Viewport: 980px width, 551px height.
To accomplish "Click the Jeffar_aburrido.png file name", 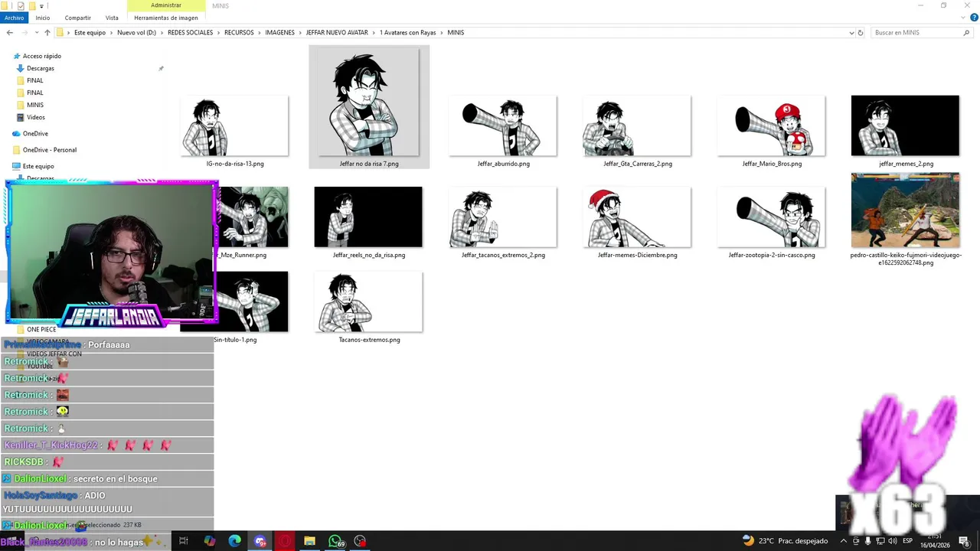I will (x=503, y=164).
